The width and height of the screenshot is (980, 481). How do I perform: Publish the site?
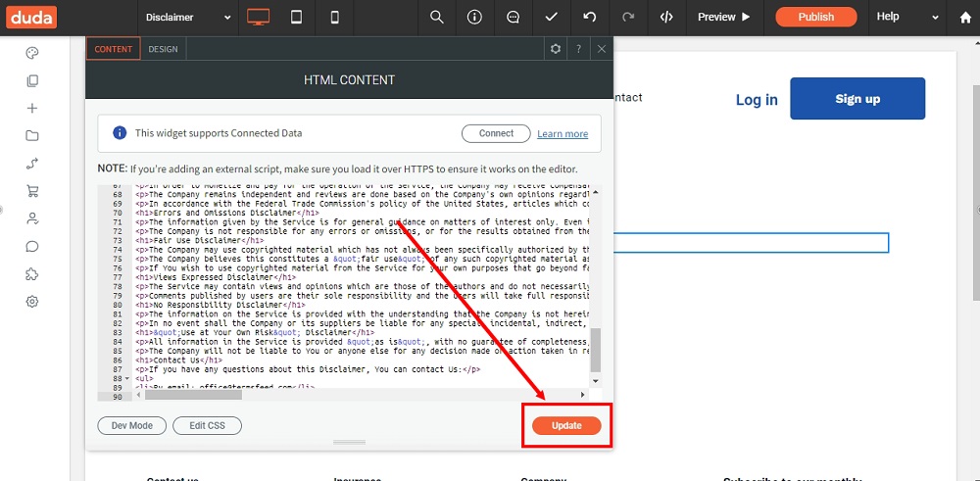815,17
